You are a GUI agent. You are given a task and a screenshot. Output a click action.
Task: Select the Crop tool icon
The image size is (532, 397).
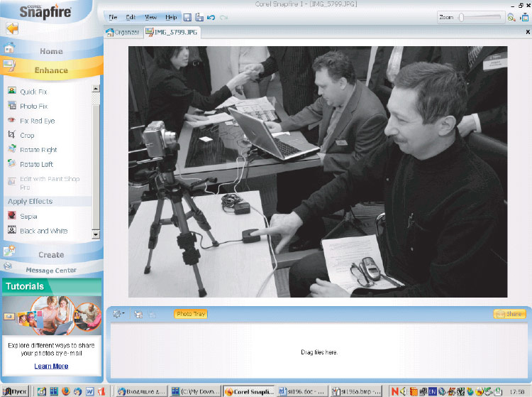11,135
